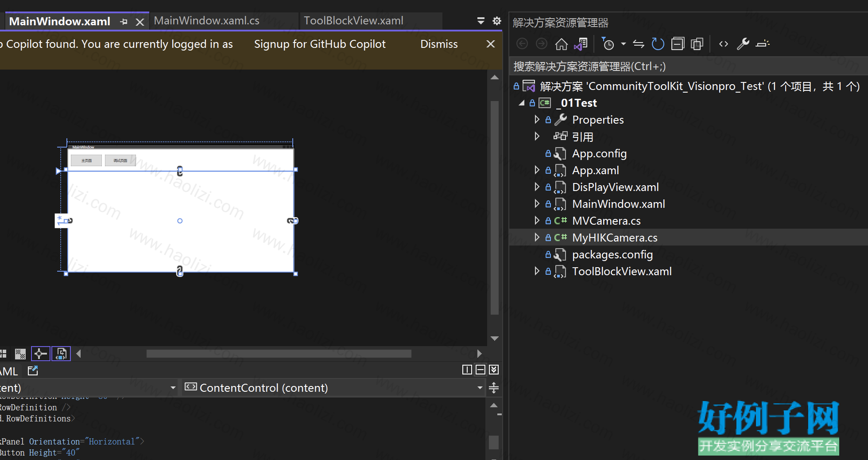Screen dimensions: 868x460
Task: Expand MyHIKCamera.cs node
Action: [x=537, y=238]
